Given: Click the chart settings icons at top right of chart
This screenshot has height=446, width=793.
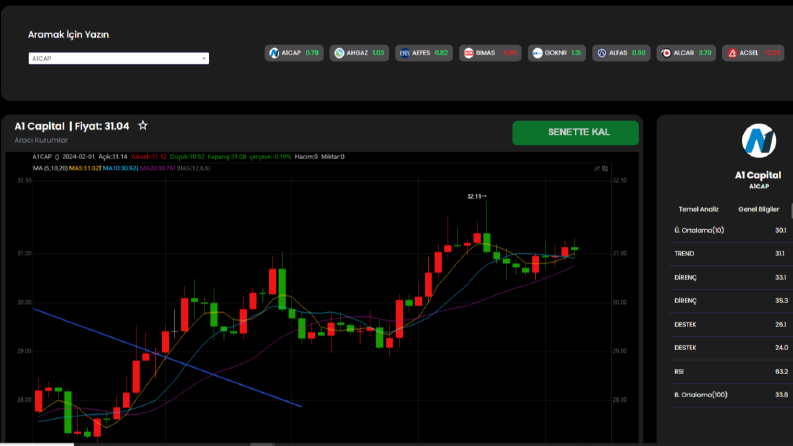Looking at the screenshot, I should click(x=601, y=168).
